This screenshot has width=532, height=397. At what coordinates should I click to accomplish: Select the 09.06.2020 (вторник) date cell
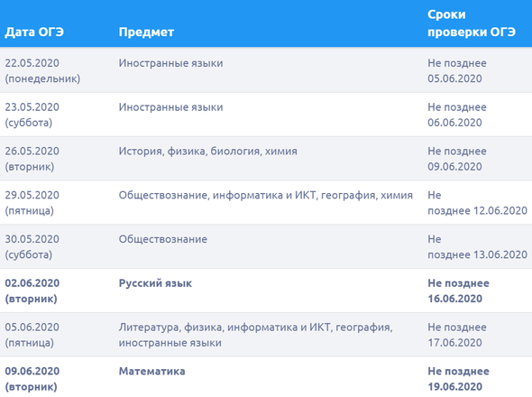32,379
